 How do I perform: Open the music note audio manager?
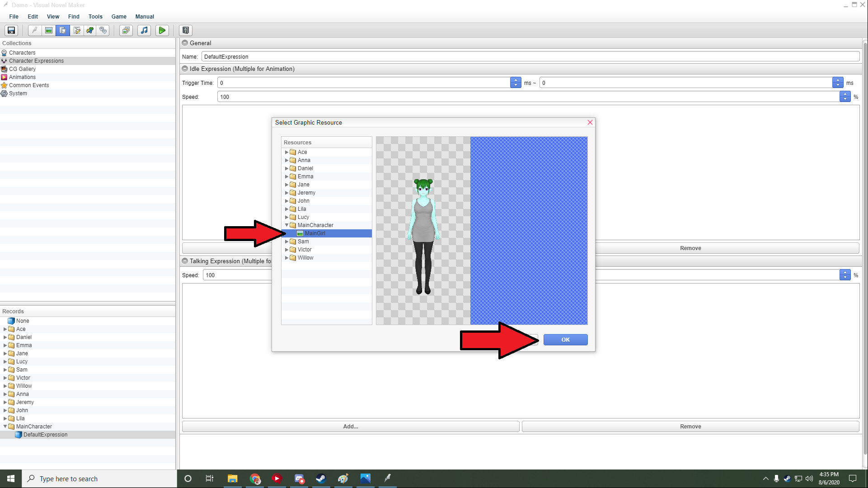[144, 30]
